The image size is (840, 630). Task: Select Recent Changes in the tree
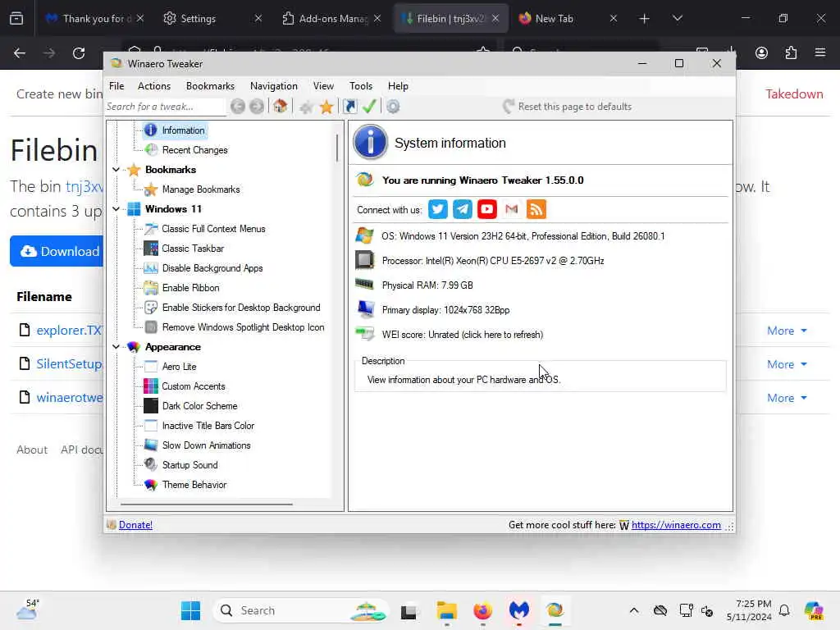[194, 150]
